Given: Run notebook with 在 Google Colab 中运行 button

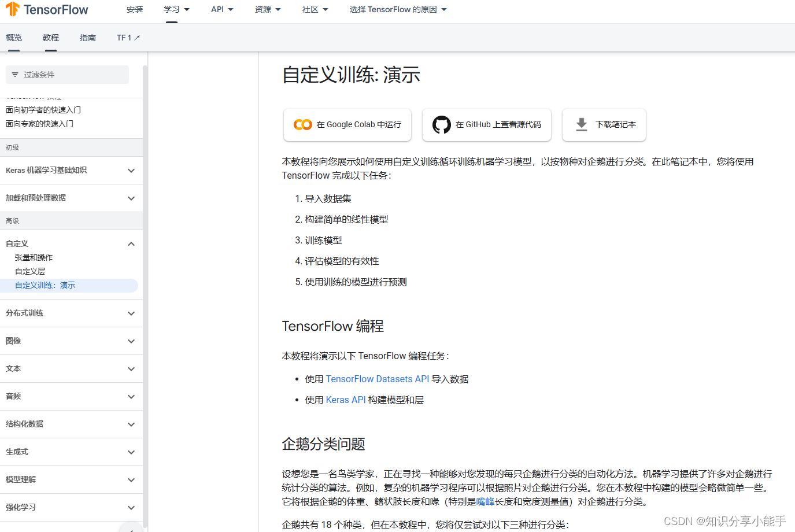Looking at the screenshot, I should point(347,125).
